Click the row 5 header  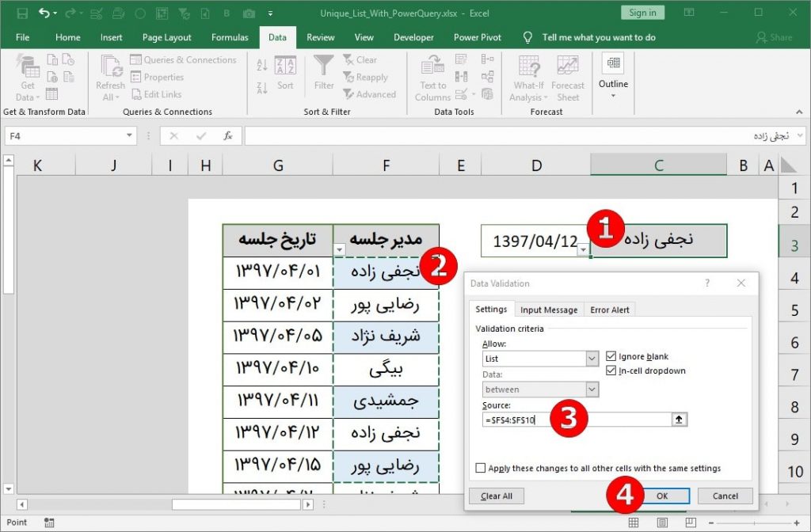point(794,310)
